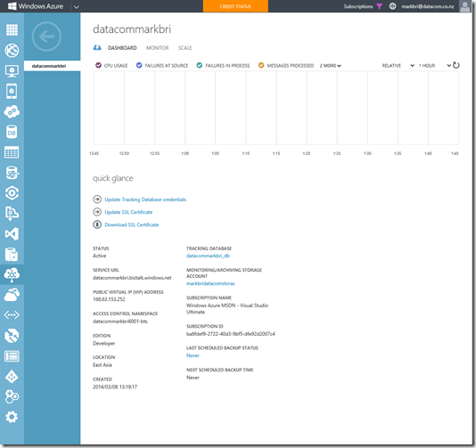Expand the Windows Azure header chevron

click(x=76, y=6)
